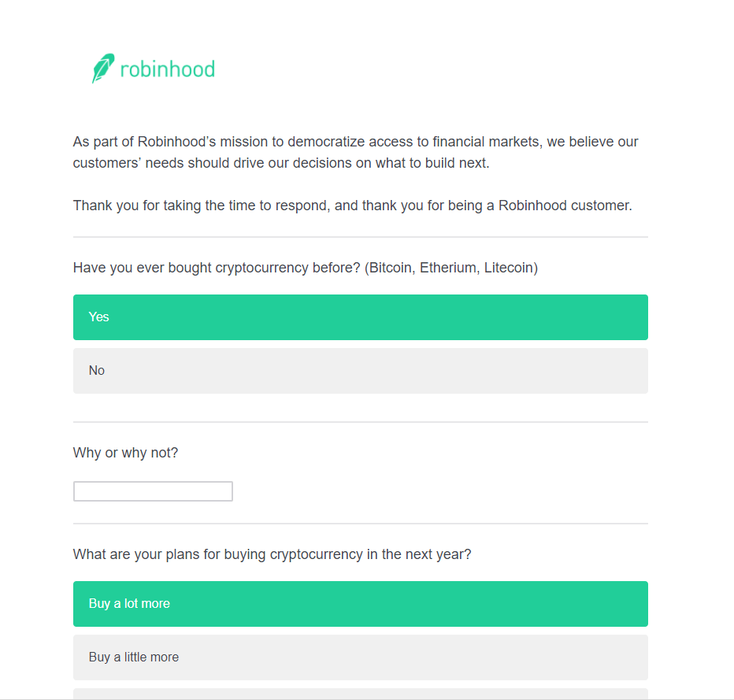Viewport: 734px width, 700px height.
Task: Click the divider line above Why or why not
Action: pos(360,422)
